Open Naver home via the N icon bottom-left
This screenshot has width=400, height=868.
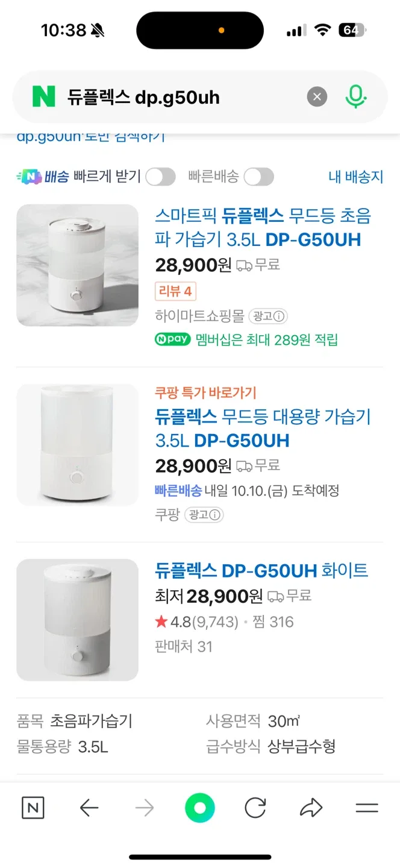[33, 808]
